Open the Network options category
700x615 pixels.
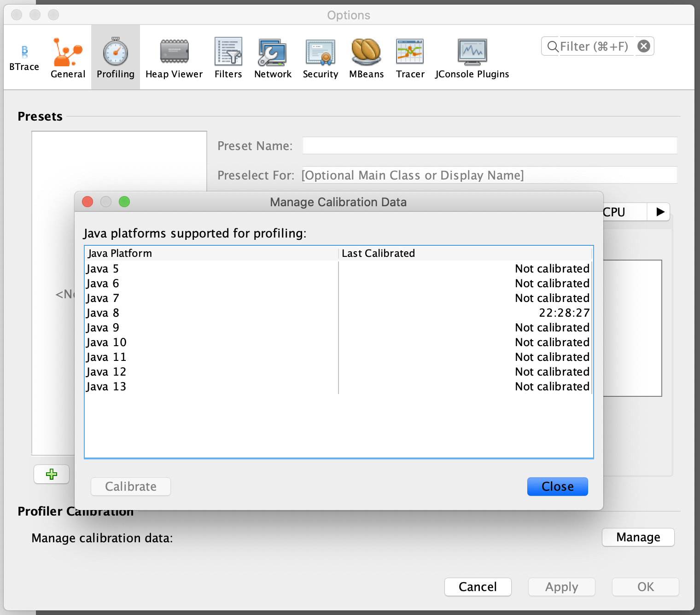point(273,57)
